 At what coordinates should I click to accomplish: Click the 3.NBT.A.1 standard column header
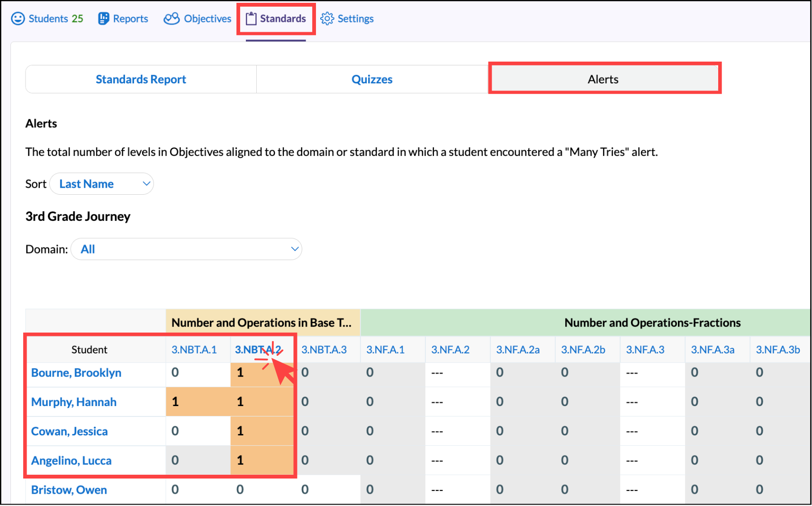(x=194, y=350)
